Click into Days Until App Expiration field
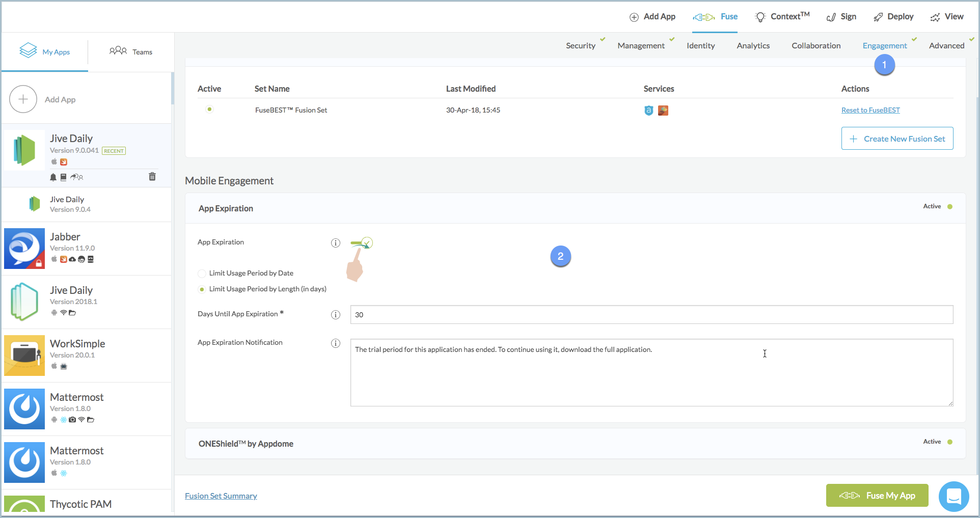The height and width of the screenshot is (518, 980). [652, 315]
